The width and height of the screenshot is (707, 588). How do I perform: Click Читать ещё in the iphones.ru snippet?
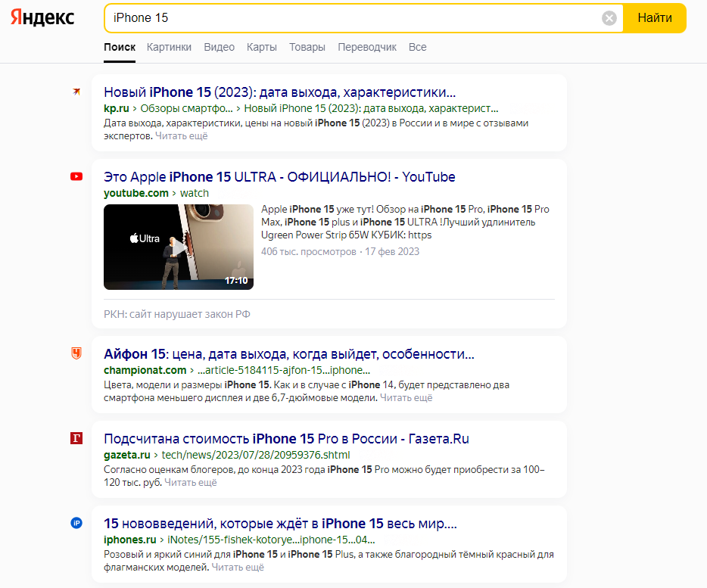click(238, 568)
